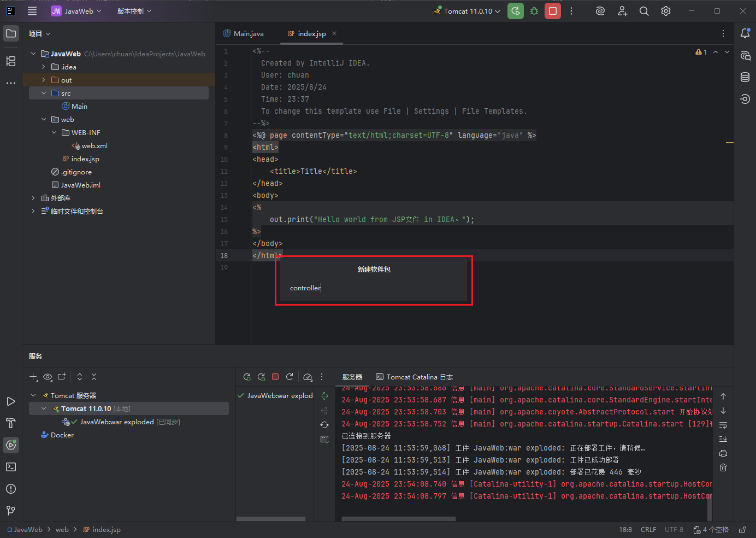Toggle services view options eye icon
756x538 pixels.
[48, 377]
